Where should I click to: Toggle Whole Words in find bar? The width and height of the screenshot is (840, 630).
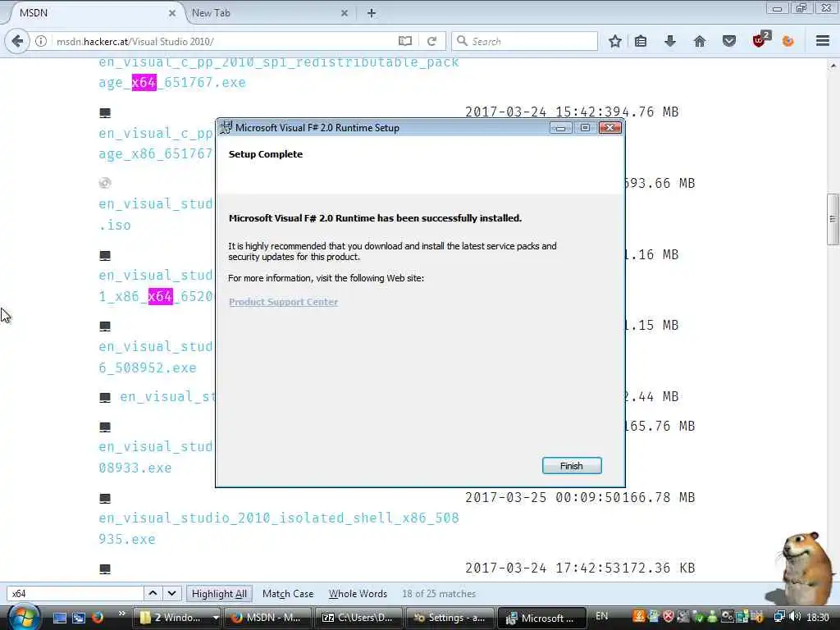[x=358, y=594]
